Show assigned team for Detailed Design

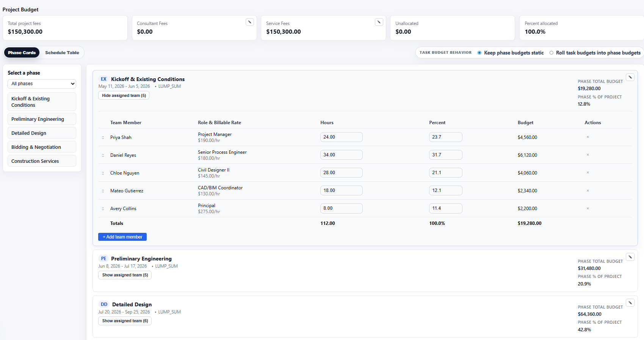[x=125, y=321]
